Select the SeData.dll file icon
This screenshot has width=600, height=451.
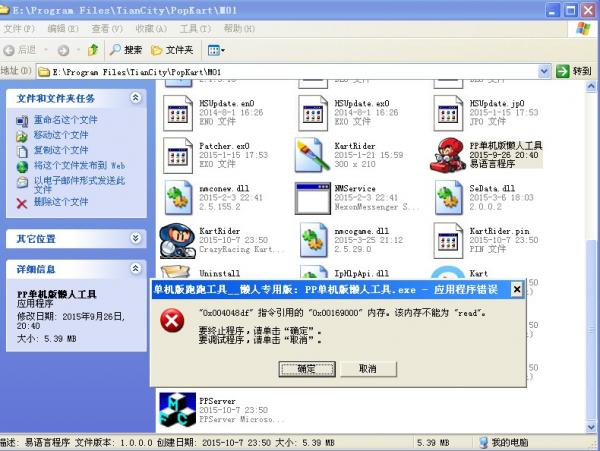pos(449,197)
